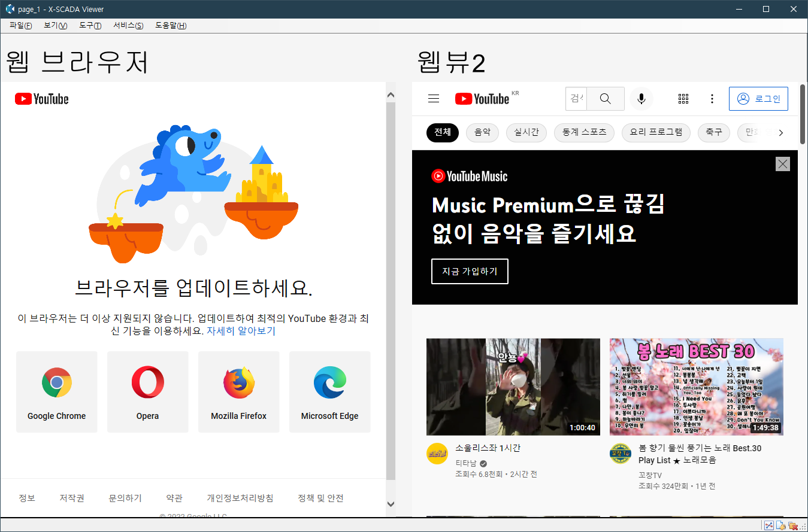Click the Opera browser card
The height and width of the screenshot is (532, 808).
[148, 392]
